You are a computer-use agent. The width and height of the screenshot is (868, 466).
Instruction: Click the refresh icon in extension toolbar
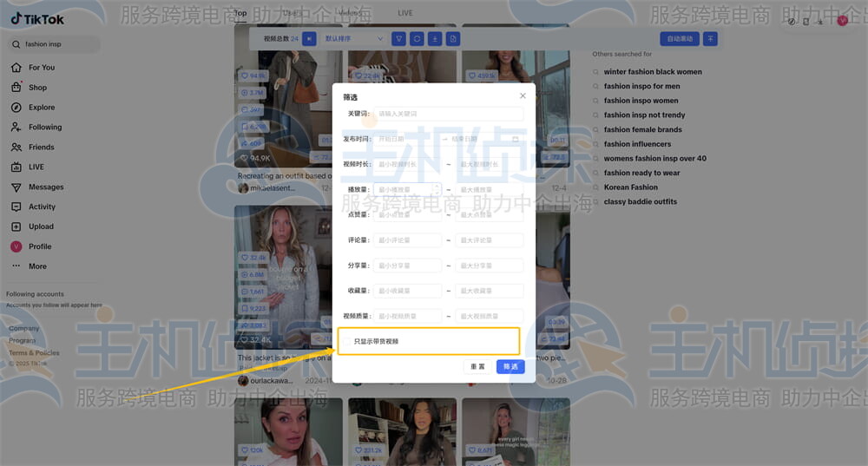pyautogui.click(x=417, y=39)
